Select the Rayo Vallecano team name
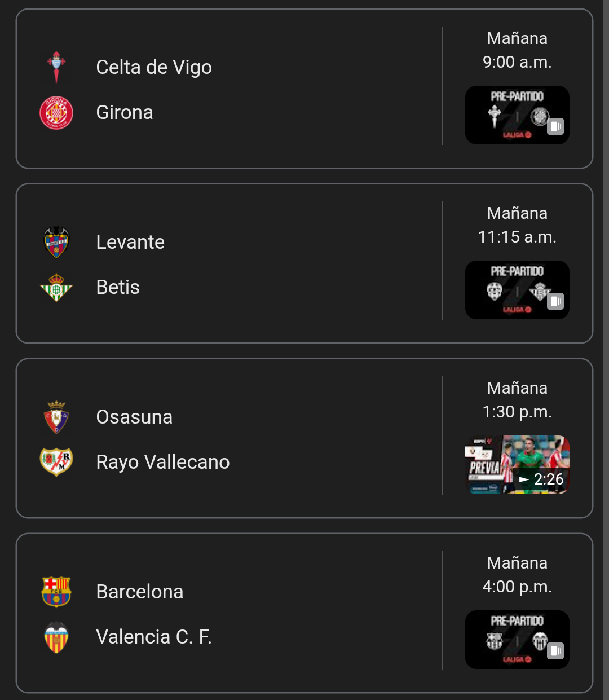The width and height of the screenshot is (609, 700). tap(163, 462)
